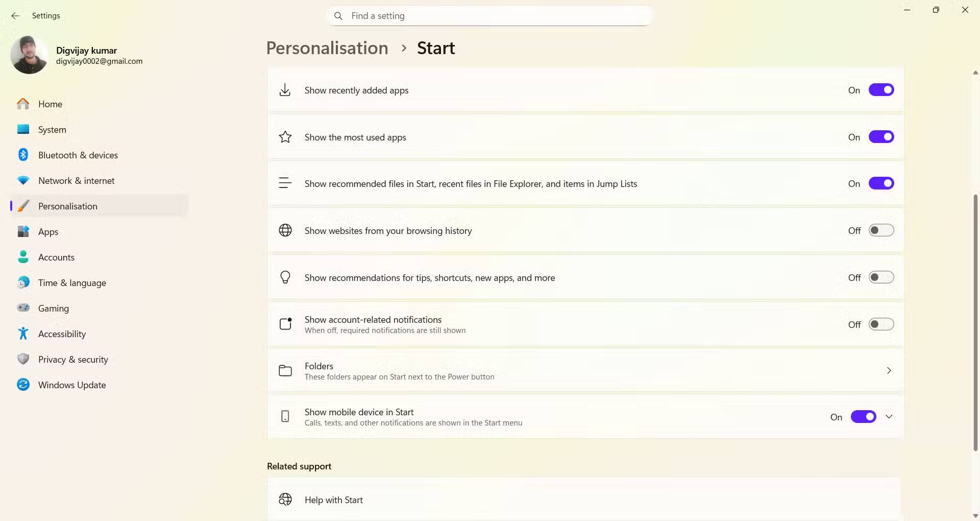980x521 pixels.
Task: Click the Gaming controller icon
Action: (x=23, y=308)
